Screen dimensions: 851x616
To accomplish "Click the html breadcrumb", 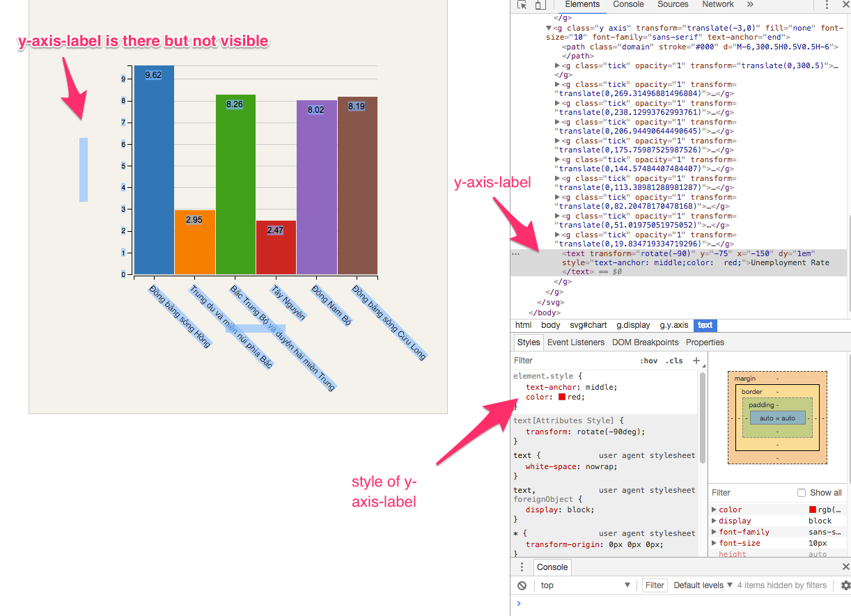I will 523,325.
